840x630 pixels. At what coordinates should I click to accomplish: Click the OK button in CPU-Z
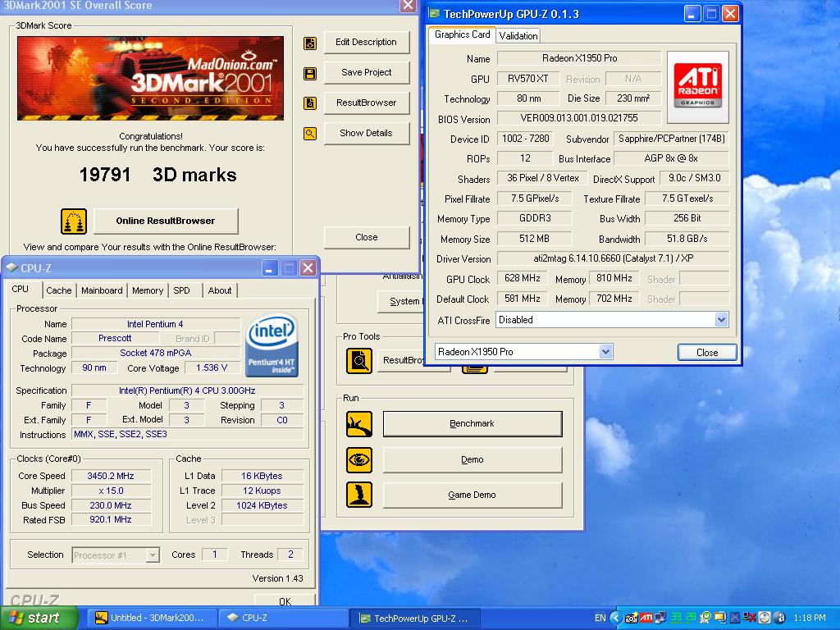(285, 600)
